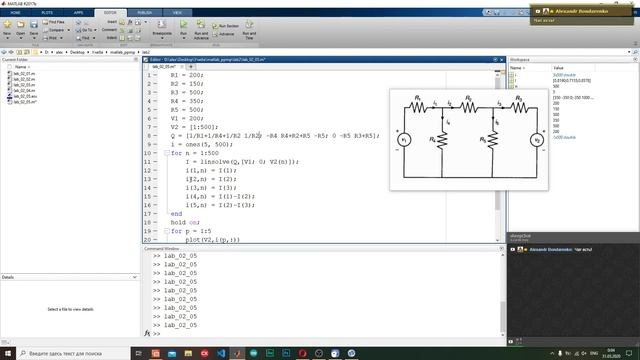Click the up-one-level folder icon
Viewport: 640px width, 360px height.
[19, 52]
